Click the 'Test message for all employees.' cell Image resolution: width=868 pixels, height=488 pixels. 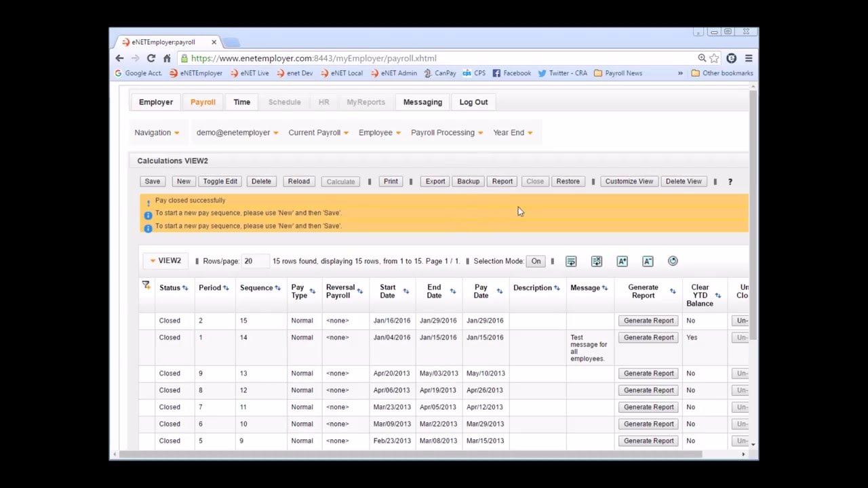coord(589,348)
